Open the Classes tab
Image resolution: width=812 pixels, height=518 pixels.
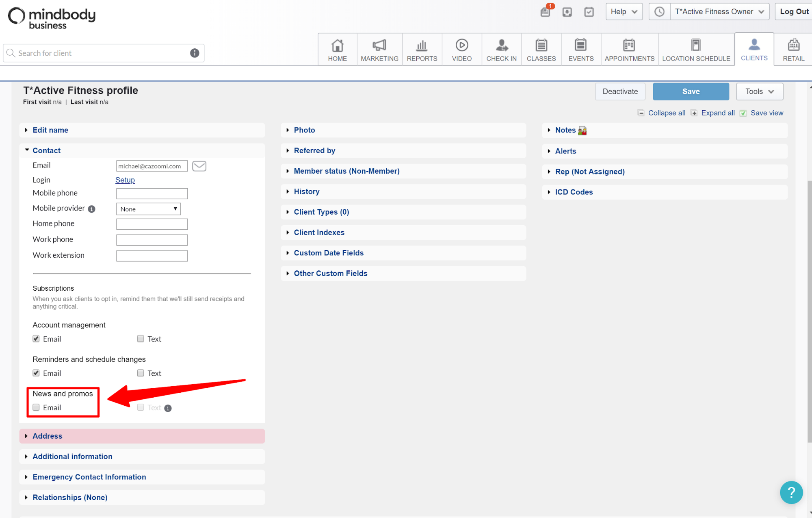pos(541,50)
